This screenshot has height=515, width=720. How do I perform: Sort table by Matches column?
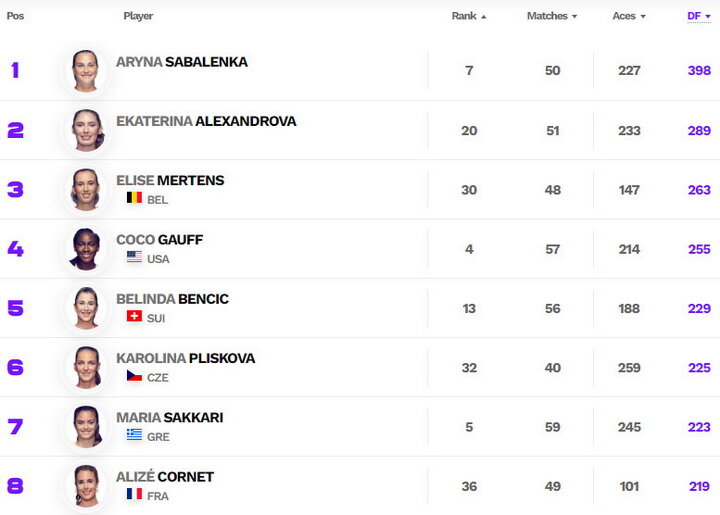coord(551,16)
